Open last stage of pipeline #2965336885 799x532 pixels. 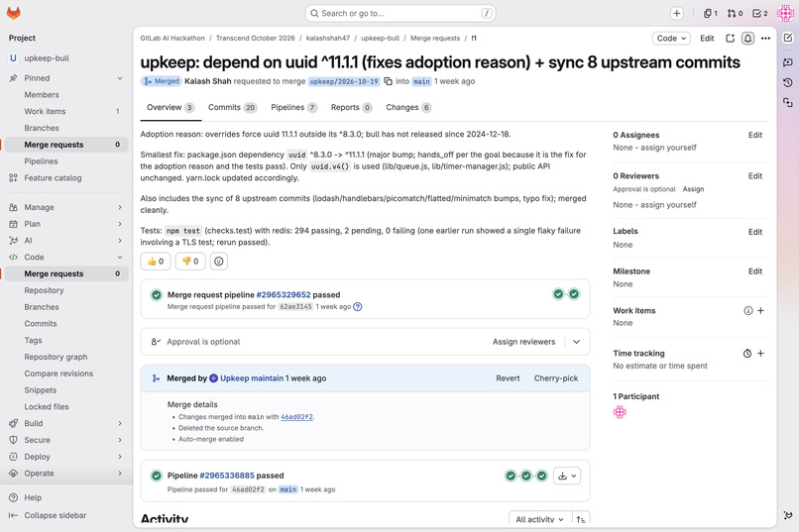pos(541,476)
